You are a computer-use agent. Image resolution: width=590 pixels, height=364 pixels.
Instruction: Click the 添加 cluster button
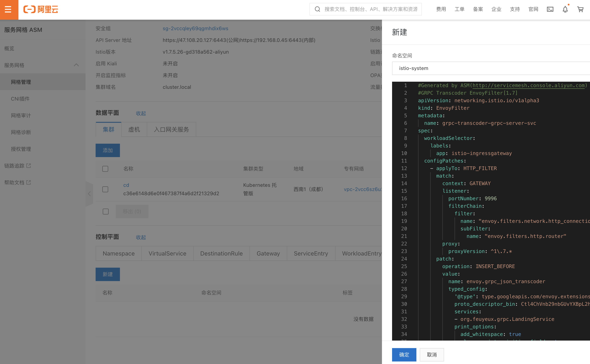(x=108, y=150)
